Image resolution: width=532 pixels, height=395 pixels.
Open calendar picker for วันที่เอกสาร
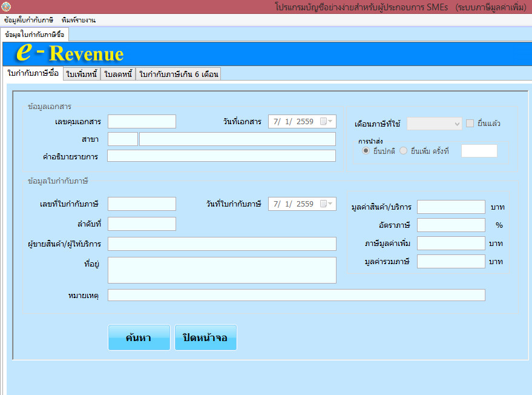(326, 122)
